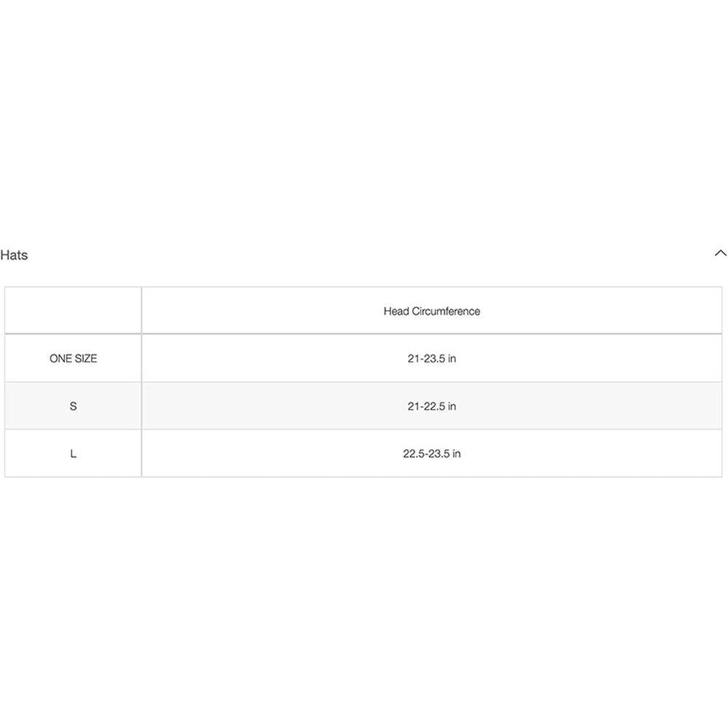This screenshot has height=728, width=728.
Task: Click the word ONE in the first row label
Action: pos(60,358)
